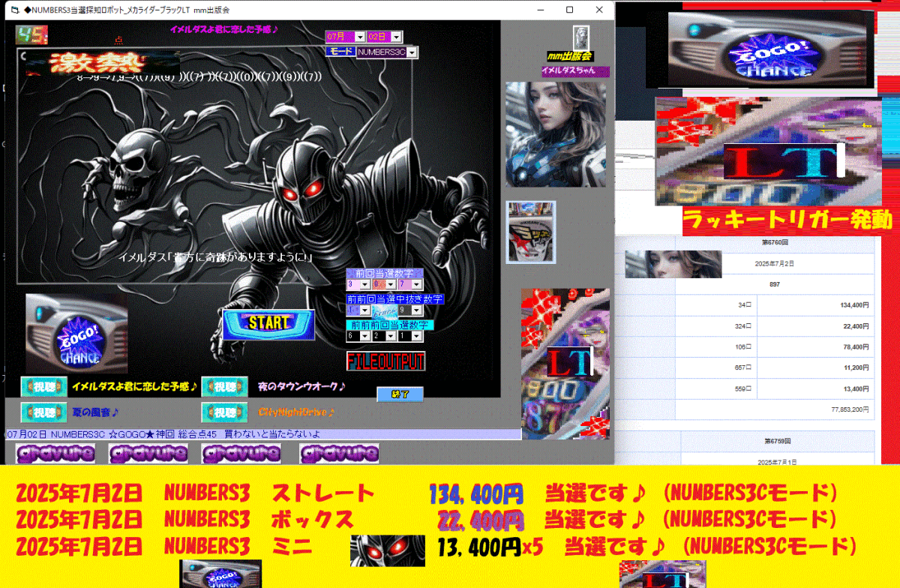Click the small belt thumbnail below portrait
Viewport: 900px width, 588px height.
coord(531,232)
